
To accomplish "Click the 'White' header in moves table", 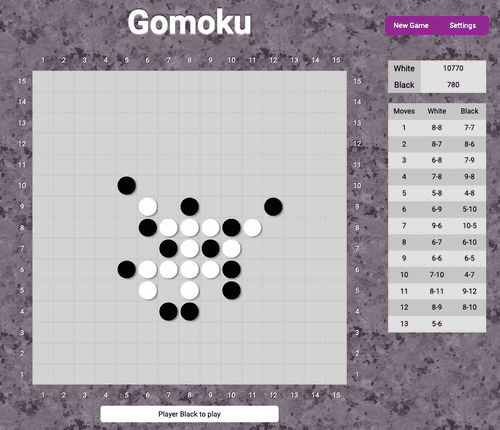I will tap(437, 111).
